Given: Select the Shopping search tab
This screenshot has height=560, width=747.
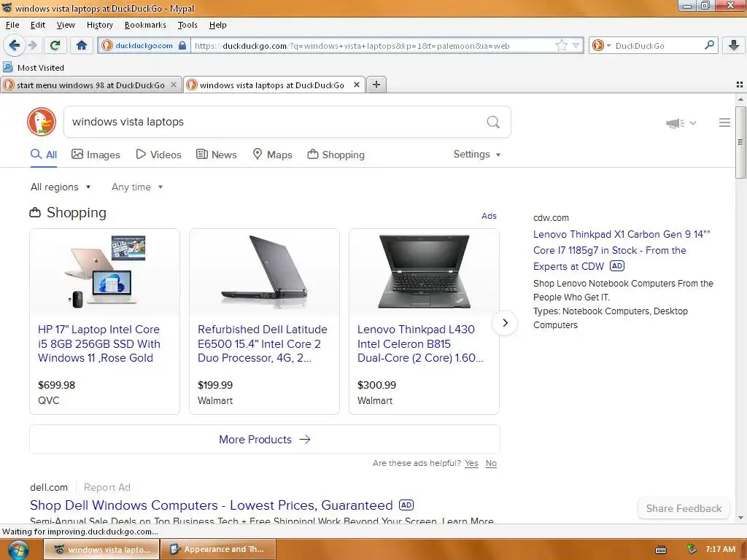Looking at the screenshot, I should click(336, 155).
